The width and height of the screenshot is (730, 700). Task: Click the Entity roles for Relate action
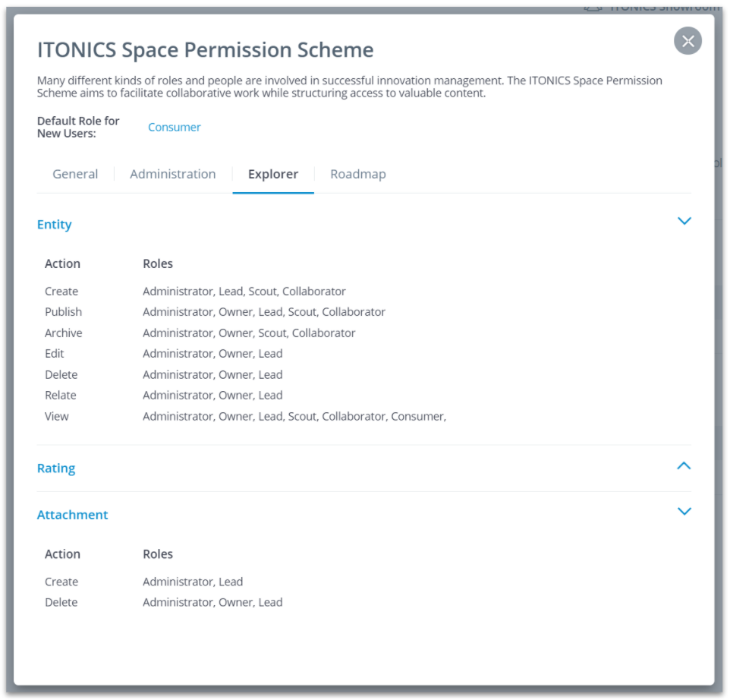coord(212,396)
